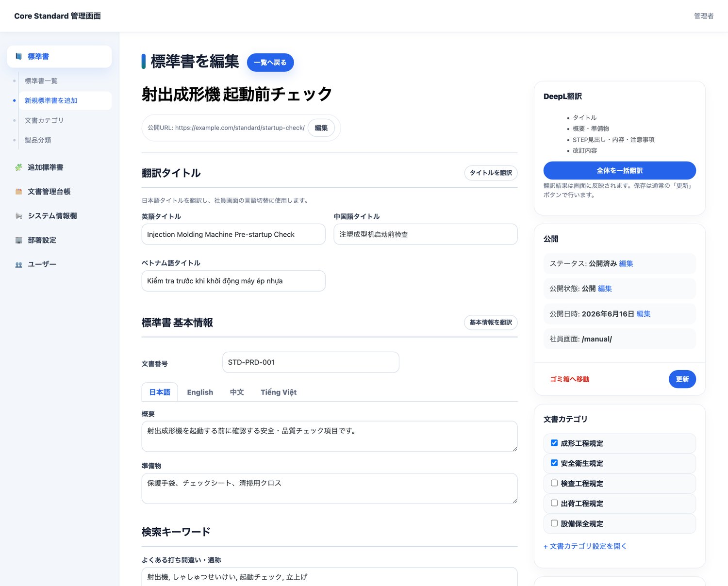
Task: Click the 標準書 book icon in sidebar
Action: click(x=18, y=56)
